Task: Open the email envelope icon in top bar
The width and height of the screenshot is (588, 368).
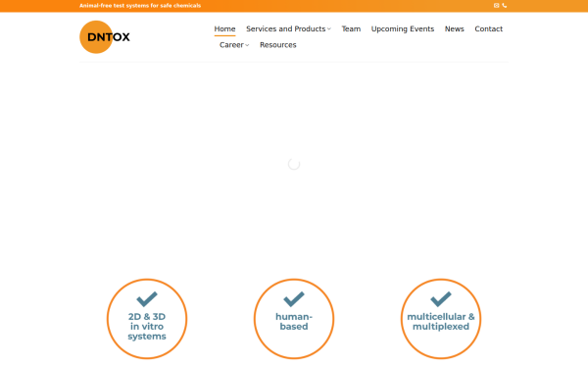Action: tap(496, 6)
